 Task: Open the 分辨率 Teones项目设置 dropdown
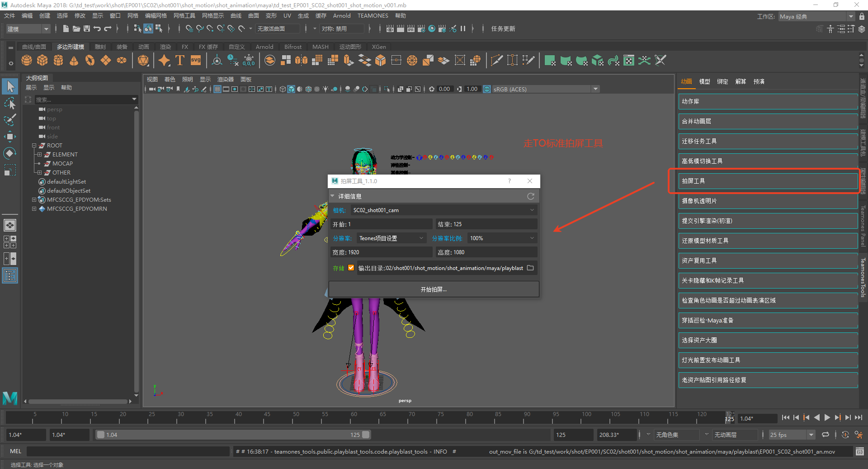[x=391, y=238]
